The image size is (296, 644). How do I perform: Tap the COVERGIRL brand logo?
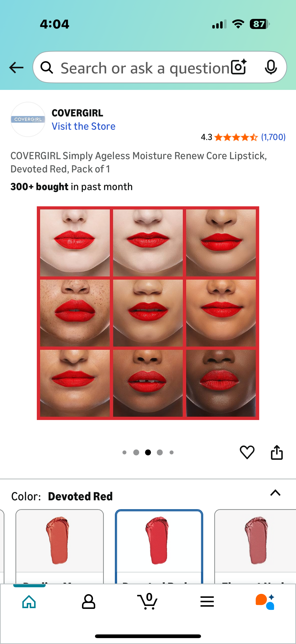coord(28,119)
